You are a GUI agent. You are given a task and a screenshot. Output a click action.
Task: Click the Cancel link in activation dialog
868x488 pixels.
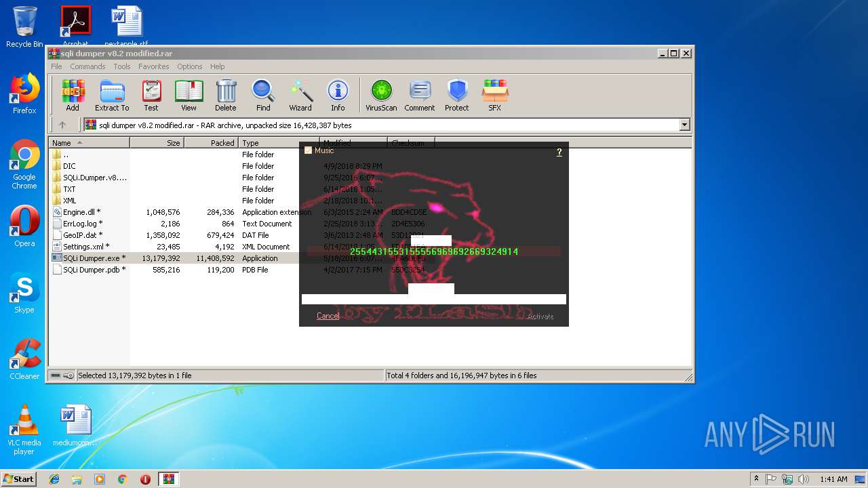click(x=328, y=316)
